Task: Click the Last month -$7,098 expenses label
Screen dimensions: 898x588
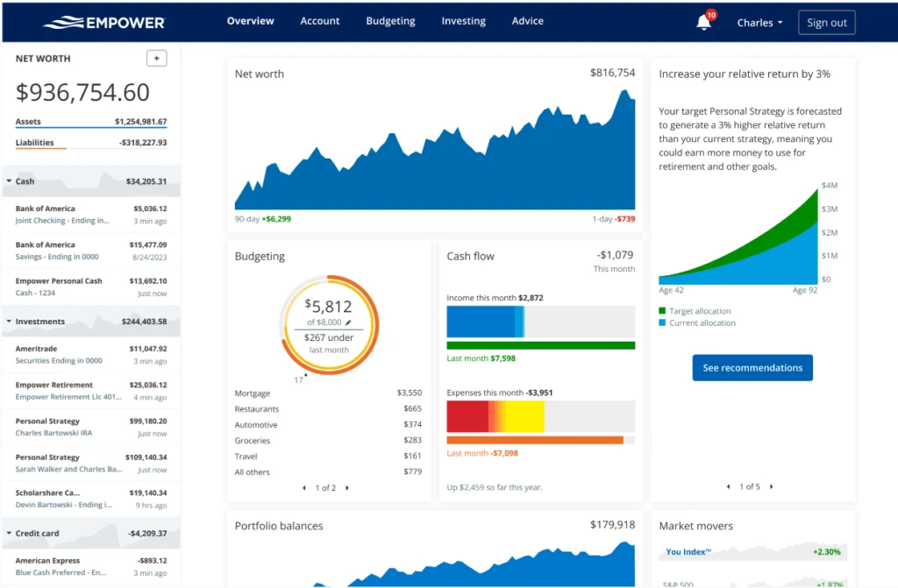Action: [482, 453]
